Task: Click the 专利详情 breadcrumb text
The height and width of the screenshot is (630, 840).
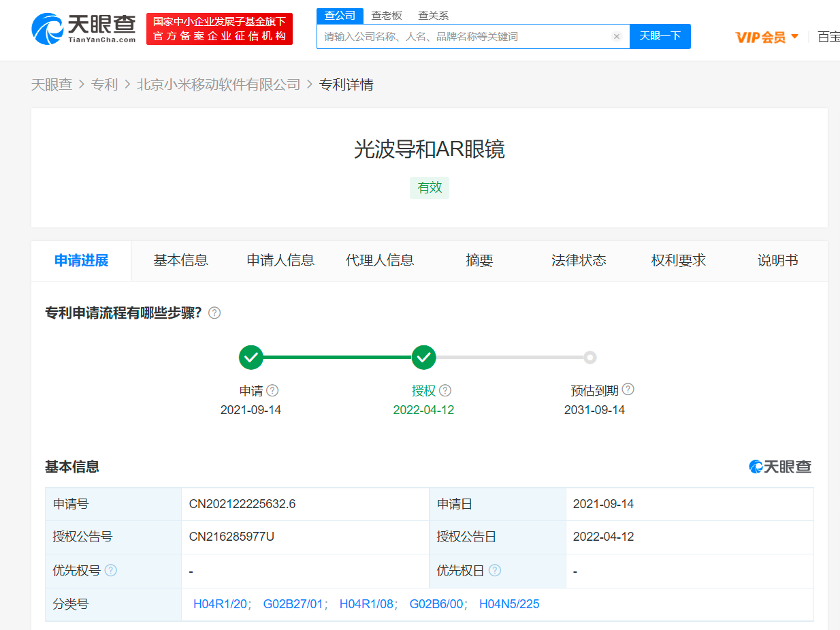Action: coord(346,85)
